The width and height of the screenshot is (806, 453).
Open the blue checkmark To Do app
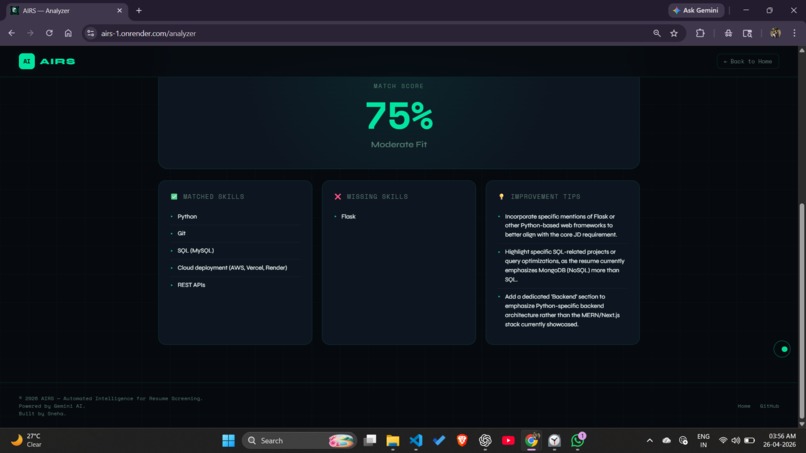click(439, 440)
